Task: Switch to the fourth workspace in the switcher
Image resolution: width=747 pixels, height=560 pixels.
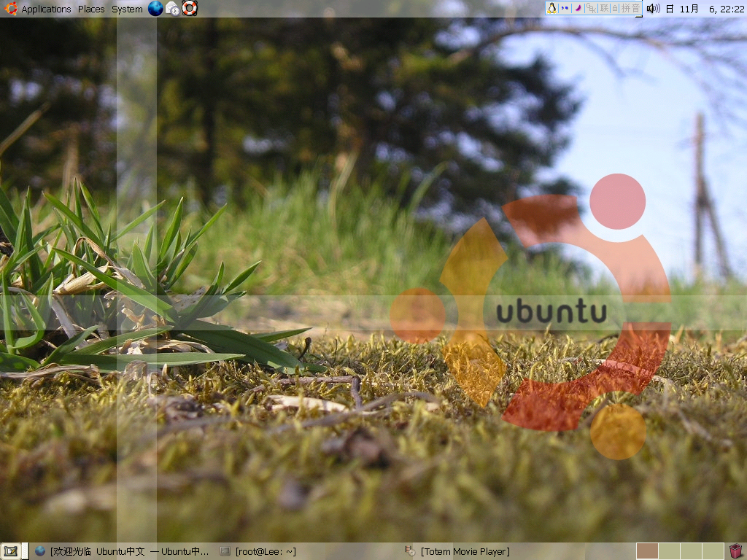Action: pos(713,551)
